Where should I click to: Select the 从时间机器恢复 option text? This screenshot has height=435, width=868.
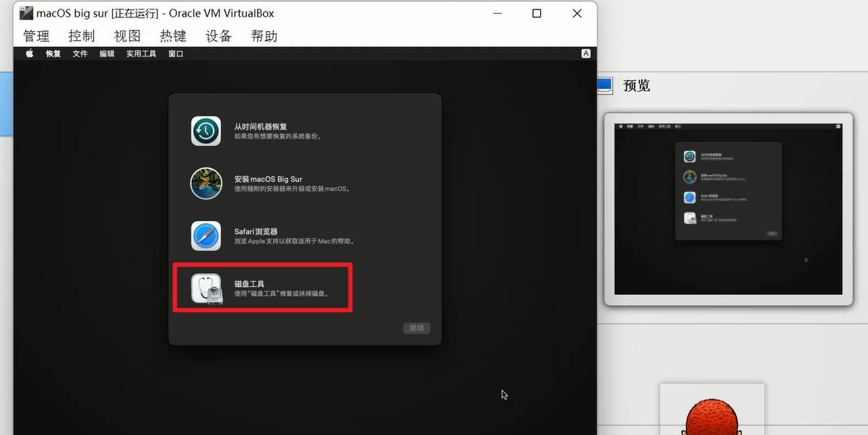coord(261,126)
